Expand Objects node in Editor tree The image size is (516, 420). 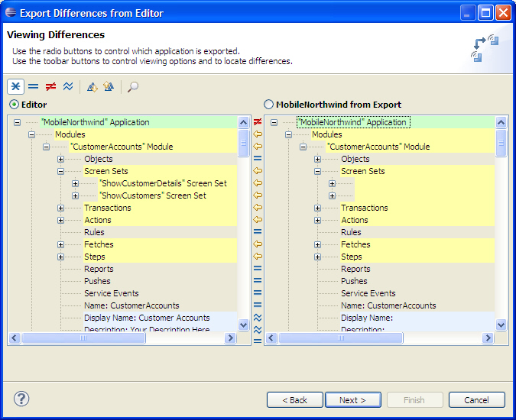(x=60, y=159)
